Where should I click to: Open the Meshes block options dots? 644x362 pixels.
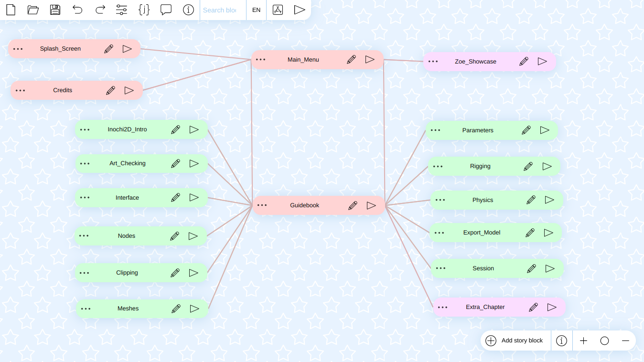click(x=86, y=309)
